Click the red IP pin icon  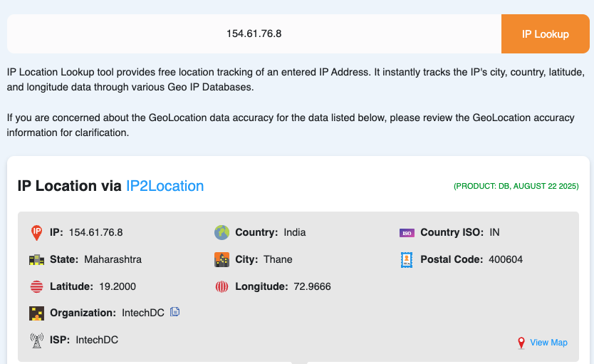point(36,233)
